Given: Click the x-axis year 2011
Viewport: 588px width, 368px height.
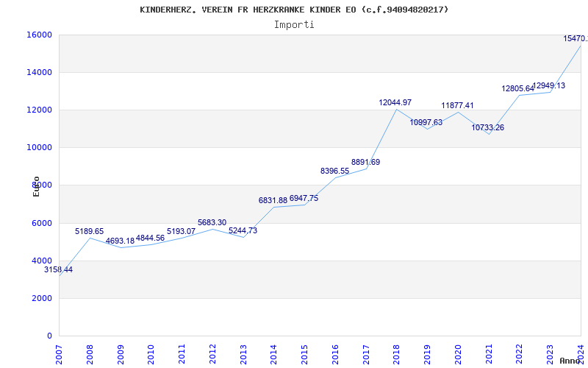Looking at the screenshot, I should click(x=182, y=355).
